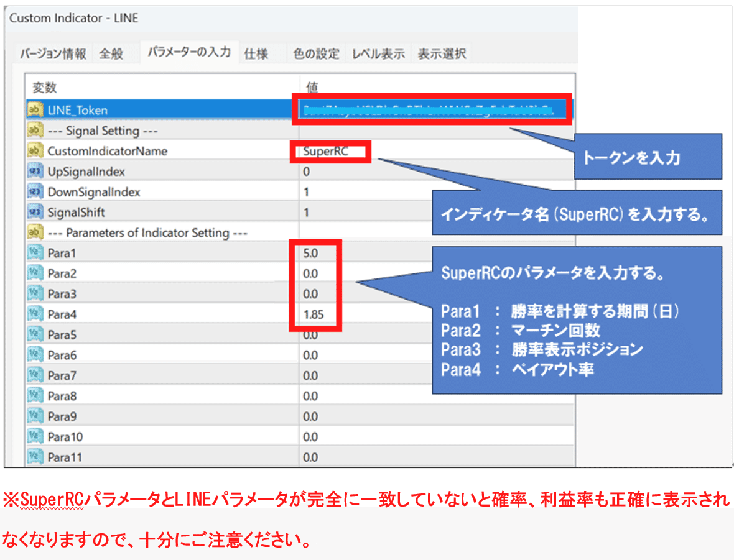734x560 pixels.
Task: Open the 仕様 tab
Action: tap(256, 54)
